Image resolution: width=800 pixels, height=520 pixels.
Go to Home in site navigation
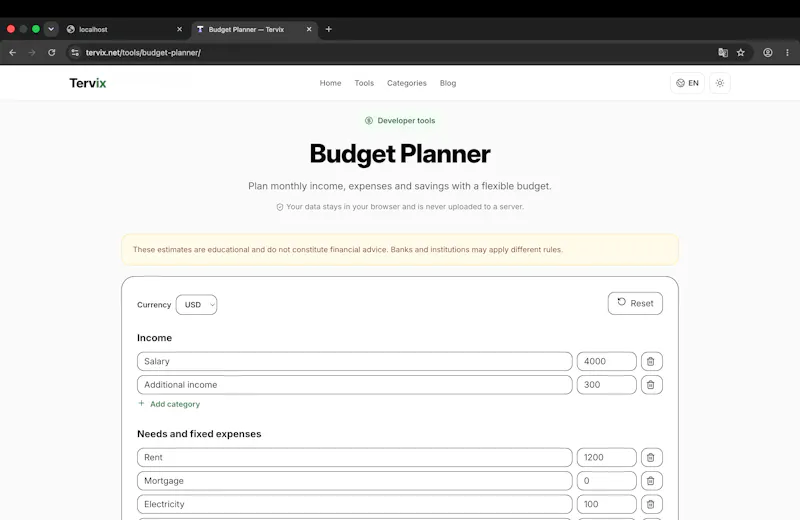(330, 83)
